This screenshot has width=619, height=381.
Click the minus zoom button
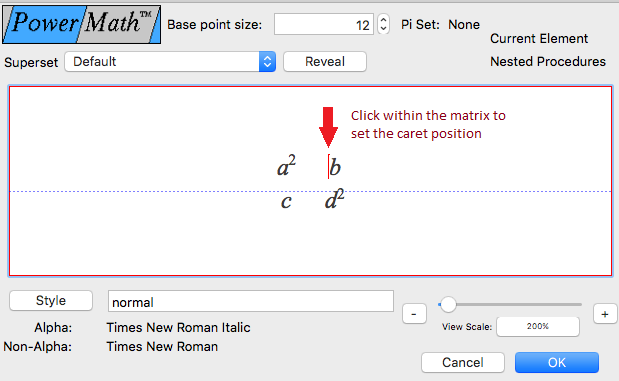click(x=414, y=314)
